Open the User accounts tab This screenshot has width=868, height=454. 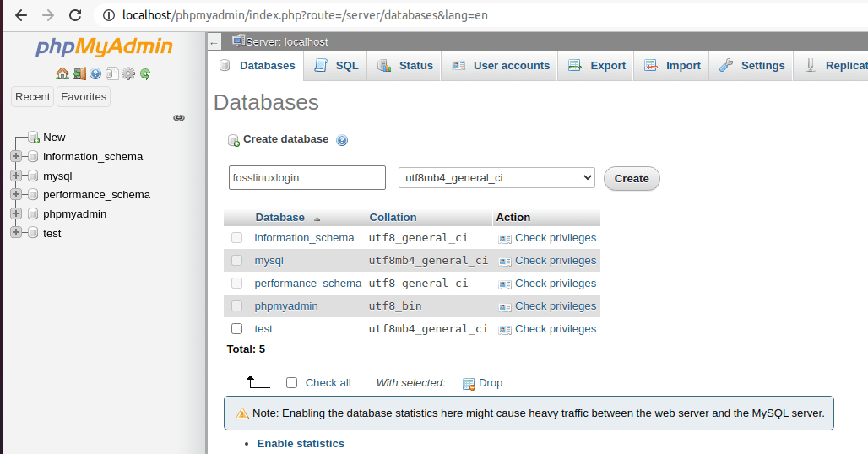click(x=500, y=65)
